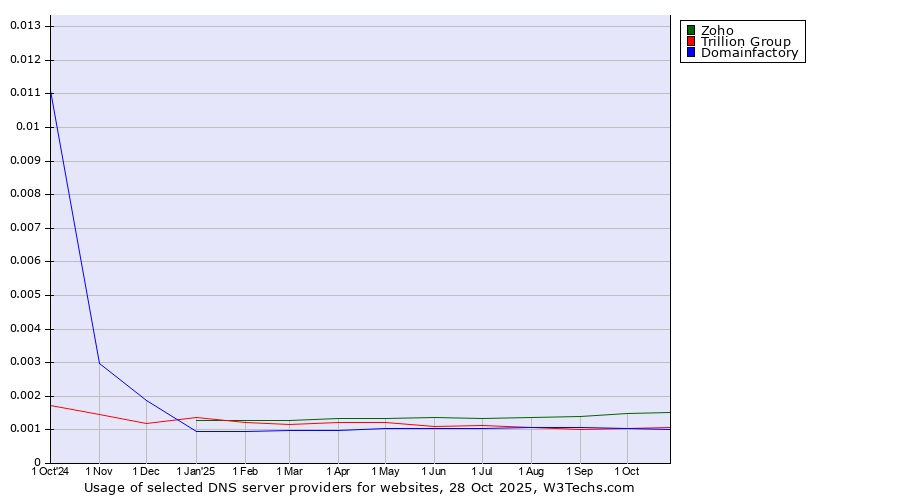This screenshot has width=900, height=500.
Task: Click the 0.011 y-axis label
Action: pyautogui.click(x=24, y=93)
